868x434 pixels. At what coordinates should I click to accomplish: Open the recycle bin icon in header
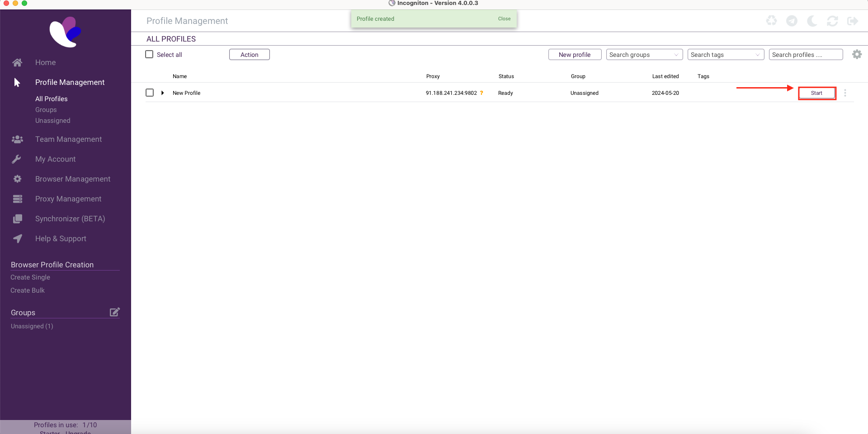771,21
